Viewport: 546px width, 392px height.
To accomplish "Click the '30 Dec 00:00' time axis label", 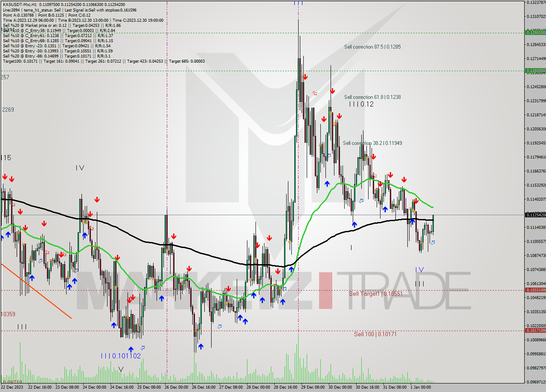I will click(340, 387).
